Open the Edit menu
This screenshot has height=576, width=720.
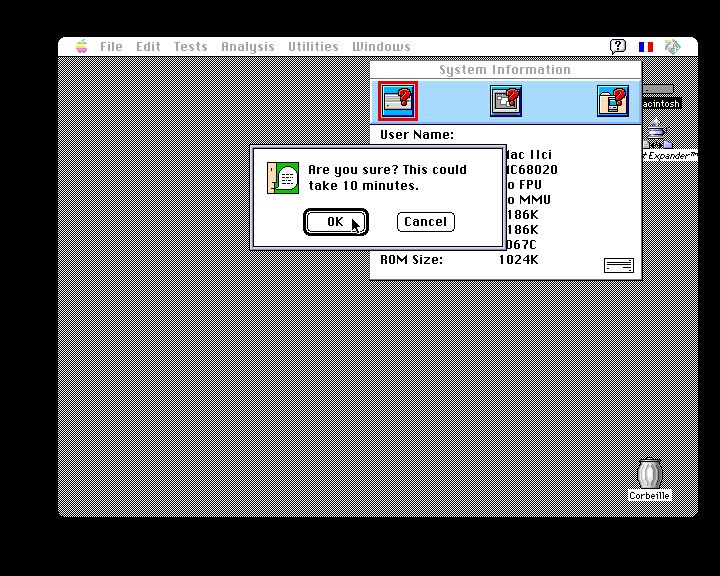click(148, 47)
